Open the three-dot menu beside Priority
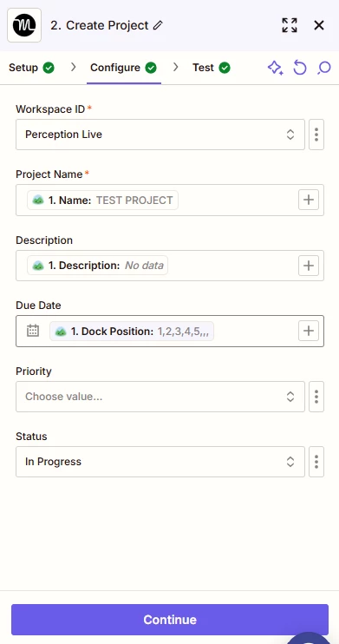 coord(316,397)
